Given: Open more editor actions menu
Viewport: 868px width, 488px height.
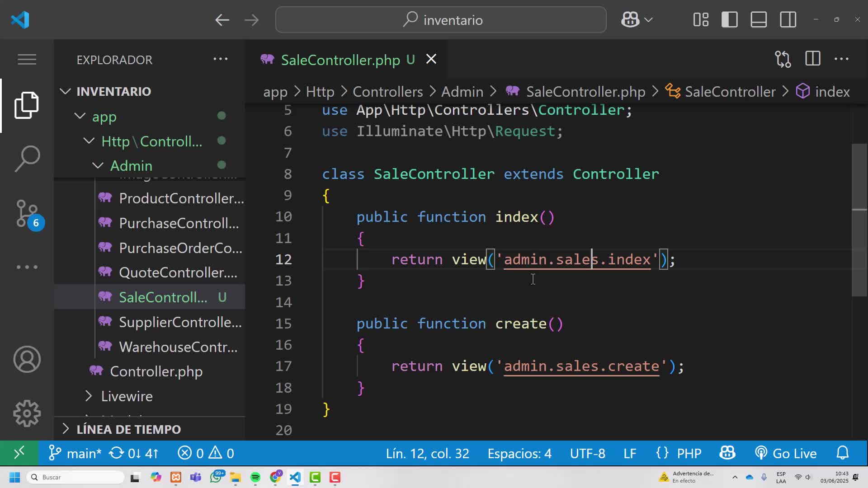Looking at the screenshot, I should click(841, 59).
